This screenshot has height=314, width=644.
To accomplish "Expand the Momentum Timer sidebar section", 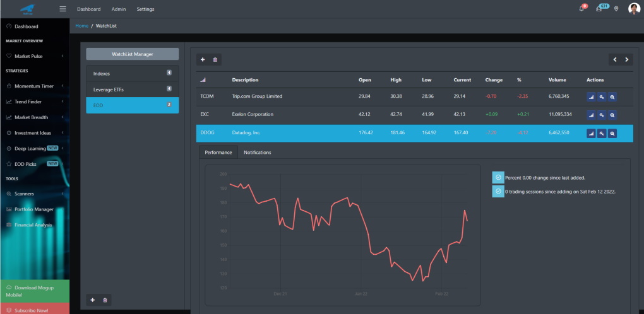I will tap(35, 86).
